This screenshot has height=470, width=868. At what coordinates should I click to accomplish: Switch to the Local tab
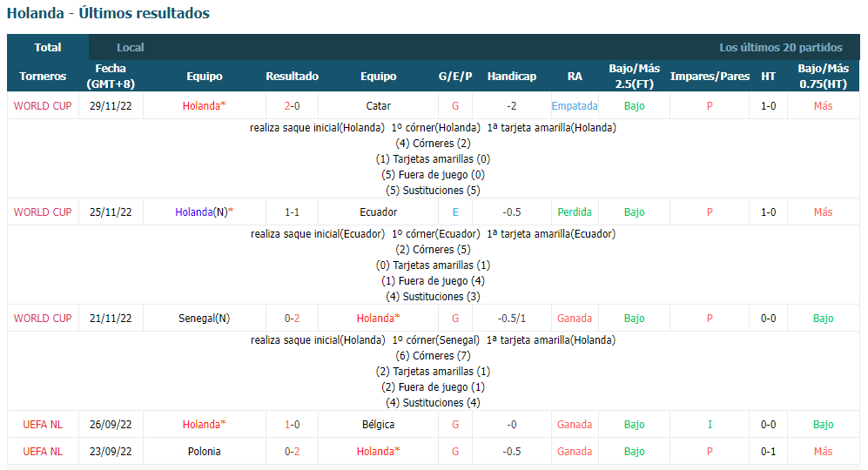(130, 48)
